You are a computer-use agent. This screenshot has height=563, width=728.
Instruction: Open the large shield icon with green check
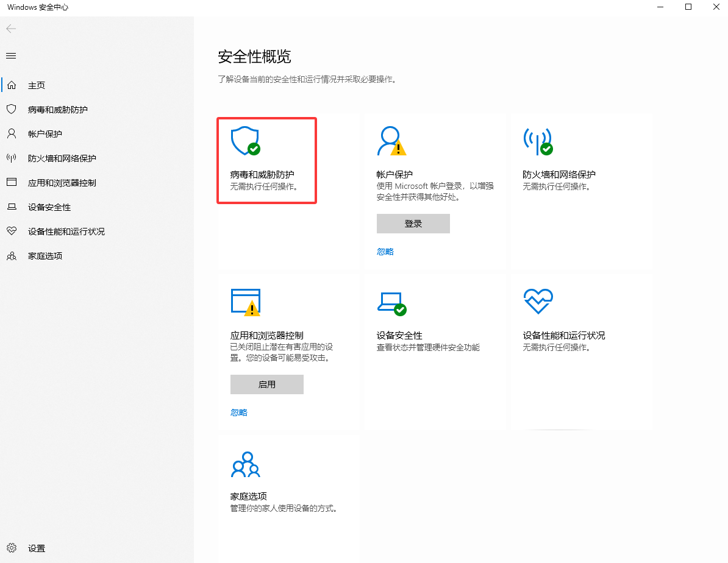click(x=246, y=141)
